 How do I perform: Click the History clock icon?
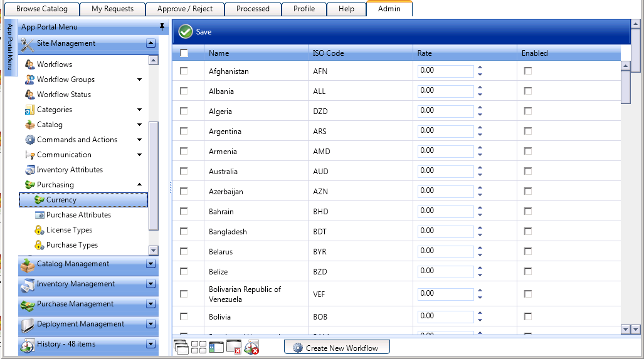tap(28, 346)
